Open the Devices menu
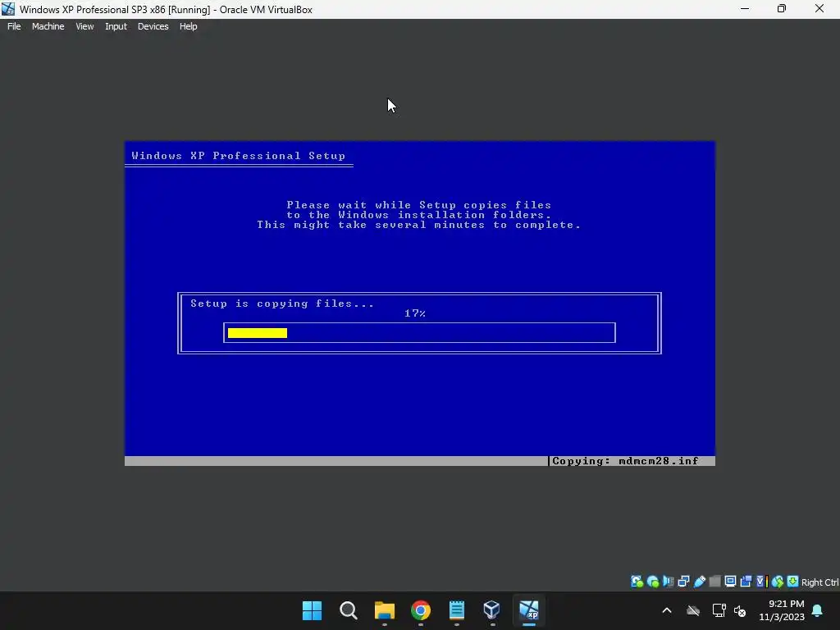Viewport: 840px width, 630px height. pos(153,26)
